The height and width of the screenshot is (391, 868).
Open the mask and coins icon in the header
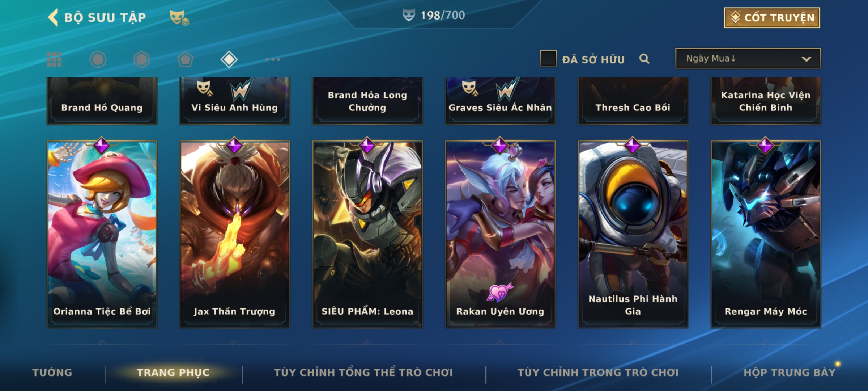179,18
